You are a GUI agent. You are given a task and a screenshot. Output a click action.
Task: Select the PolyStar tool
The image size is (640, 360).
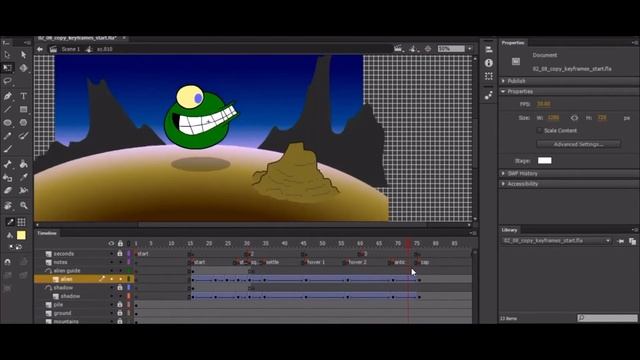click(x=23, y=122)
